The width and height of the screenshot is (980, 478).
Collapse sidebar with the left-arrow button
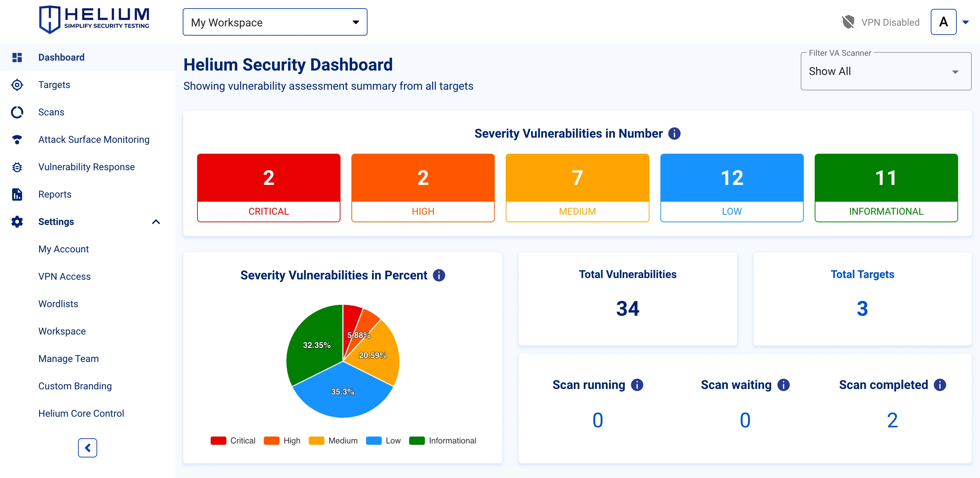[88, 448]
